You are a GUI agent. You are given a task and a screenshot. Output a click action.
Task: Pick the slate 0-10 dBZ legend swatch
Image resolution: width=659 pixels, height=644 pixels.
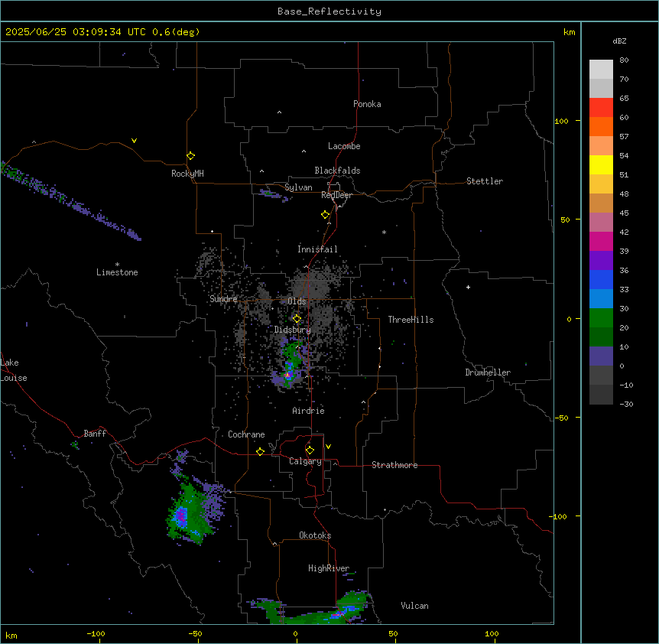click(x=601, y=356)
